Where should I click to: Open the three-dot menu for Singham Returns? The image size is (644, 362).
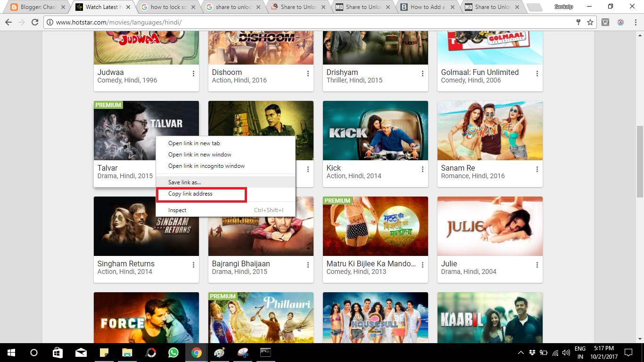tap(193, 265)
